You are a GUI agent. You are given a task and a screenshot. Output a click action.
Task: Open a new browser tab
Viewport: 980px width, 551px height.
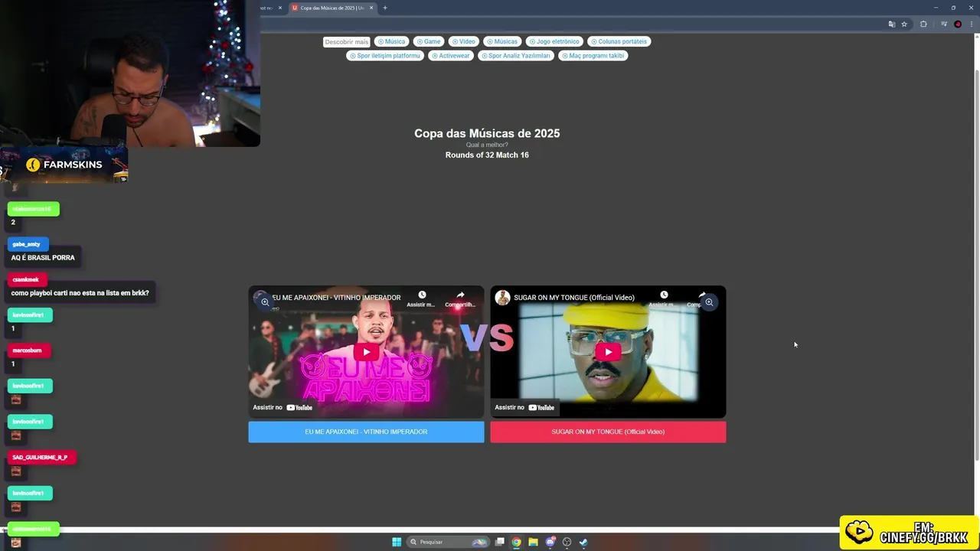coord(385,8)
